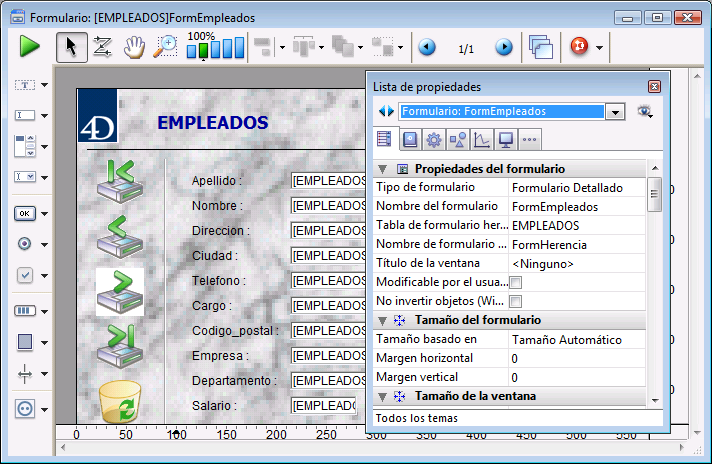
Task: Open the Formulario: FormEmpleados object dropdown
Action: pos(615,112)
